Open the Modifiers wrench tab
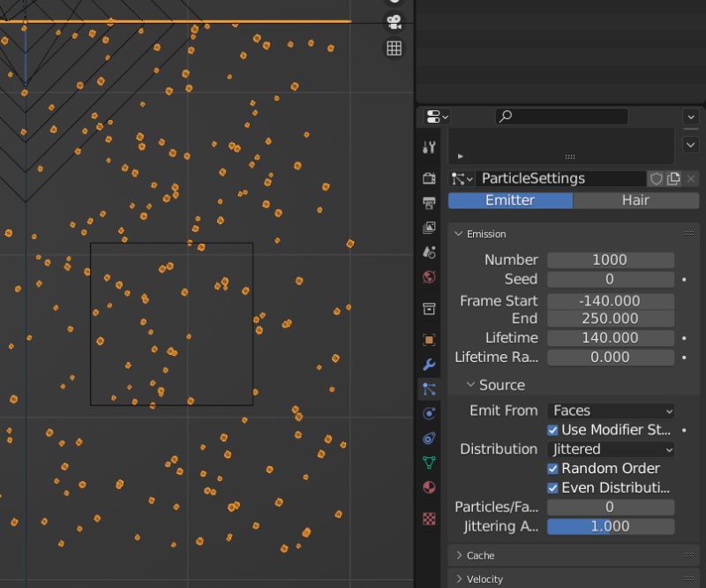This screenshot has height=588, width=706. point(429,364)
